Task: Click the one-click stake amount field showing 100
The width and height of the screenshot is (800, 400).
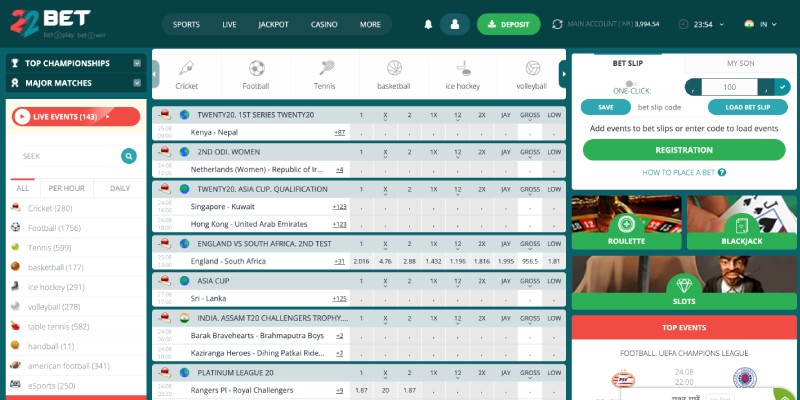Action: [x=730, y=87]
